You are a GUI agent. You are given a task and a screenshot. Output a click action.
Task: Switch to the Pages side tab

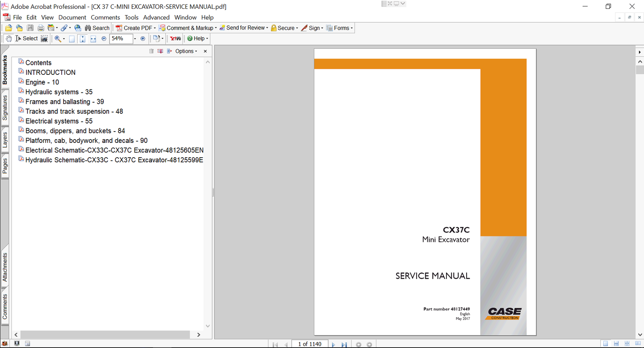click(x=5, y=166)
